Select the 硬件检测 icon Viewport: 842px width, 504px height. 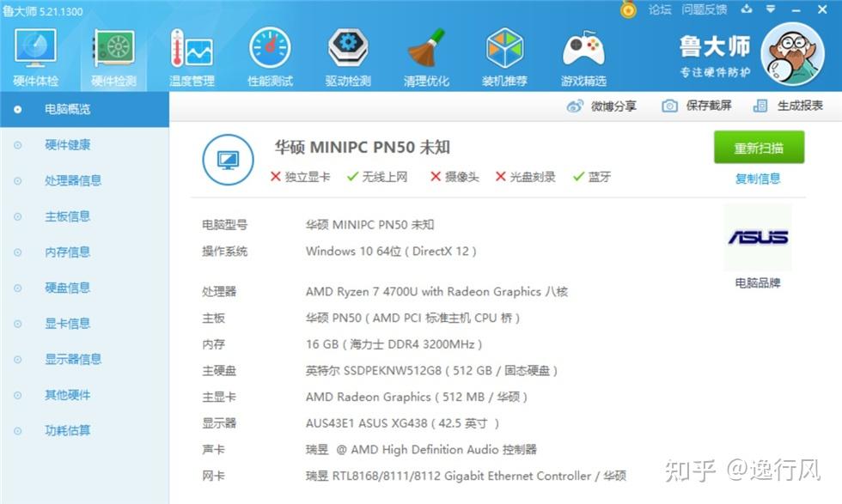113,52
